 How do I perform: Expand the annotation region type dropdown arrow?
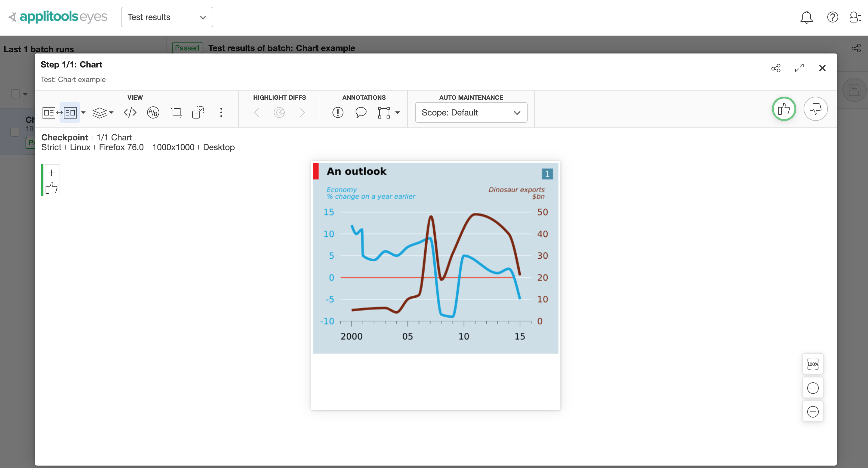398,112
